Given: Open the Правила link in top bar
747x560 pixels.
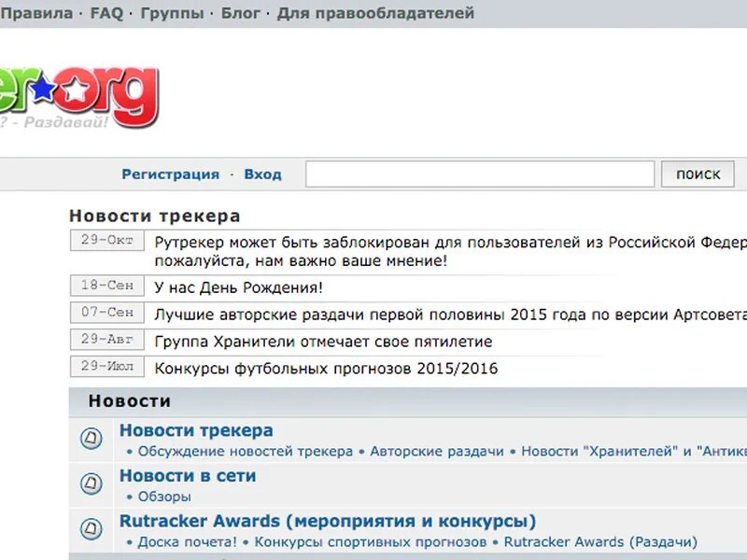Looking at the screenshot, I should pos(36,13).
